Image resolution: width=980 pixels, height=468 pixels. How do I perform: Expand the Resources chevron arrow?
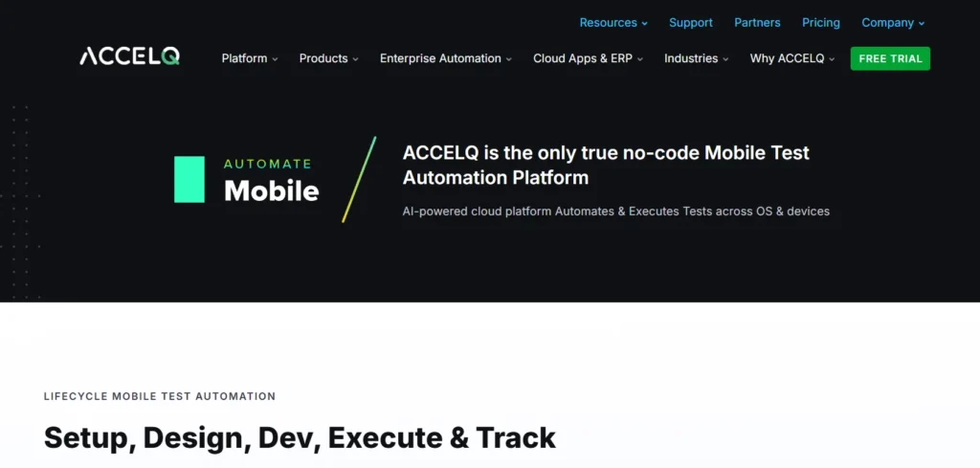(x=644, y=24)
